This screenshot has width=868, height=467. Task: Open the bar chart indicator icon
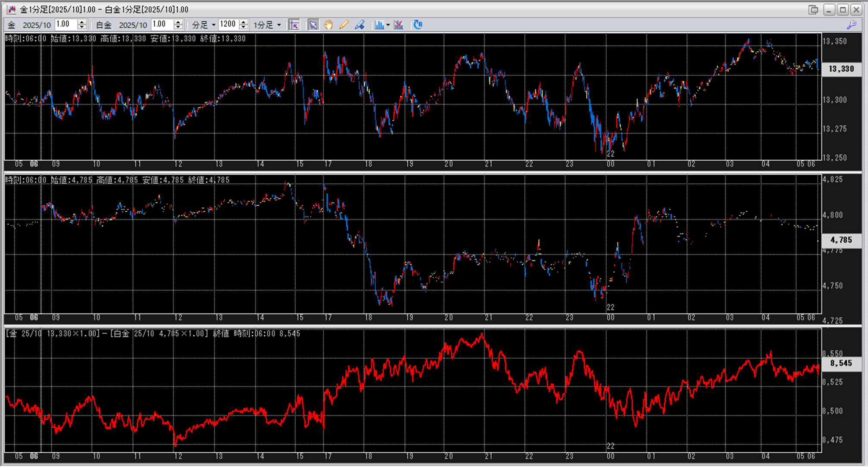click(379, 25)
